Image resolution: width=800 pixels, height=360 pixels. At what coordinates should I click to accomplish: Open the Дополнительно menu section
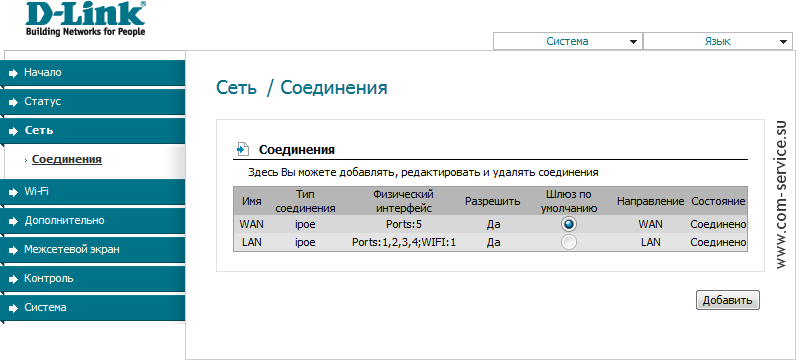point(92,221)
